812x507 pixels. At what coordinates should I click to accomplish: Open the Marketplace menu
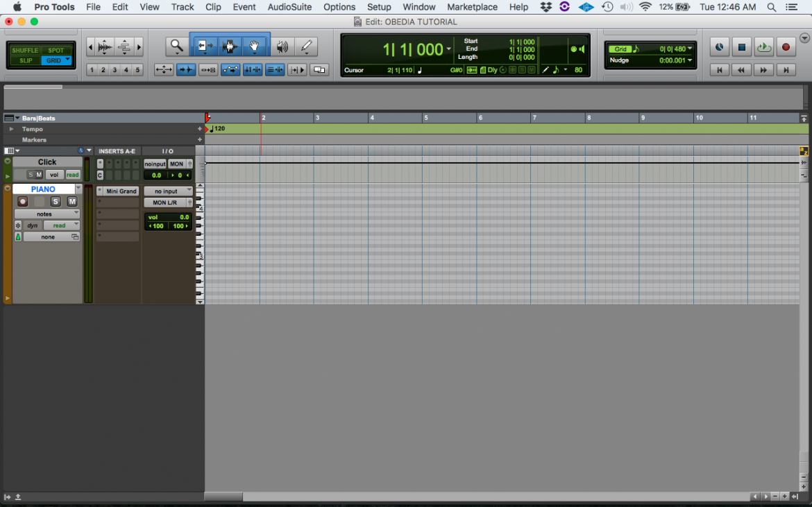tap(472, 7)
